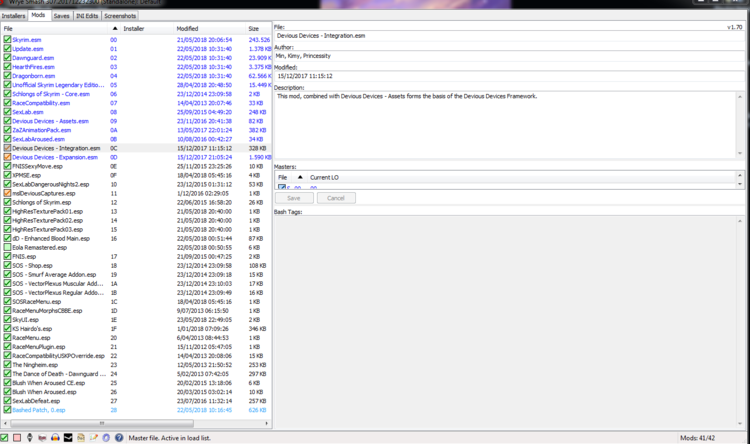
Task: Select Schlongs of Skyrim.esp row
Action: tap(136, 202)
